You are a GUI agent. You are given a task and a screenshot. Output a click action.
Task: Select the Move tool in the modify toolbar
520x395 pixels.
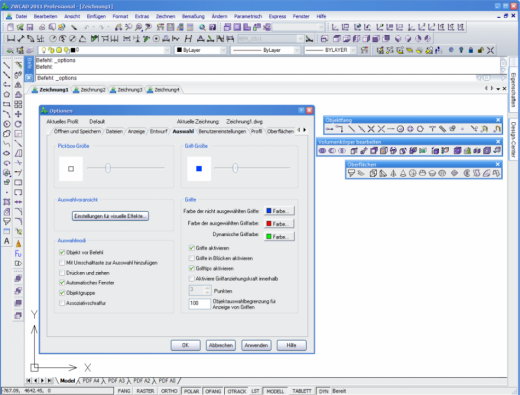tap(18, 114)
